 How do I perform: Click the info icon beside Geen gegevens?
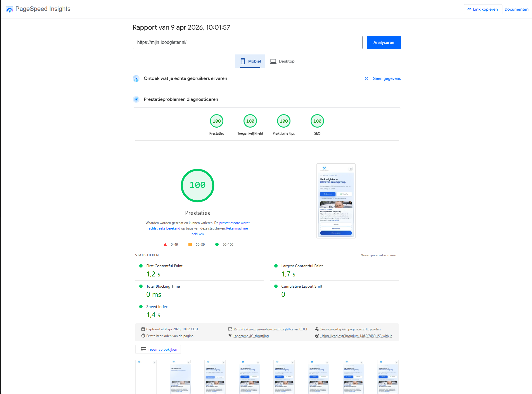coord(367,78)
